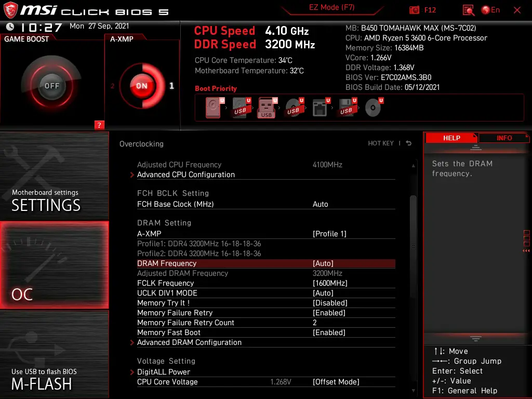
Task: Click the MSI dragon shield logo
Action: 10,10
